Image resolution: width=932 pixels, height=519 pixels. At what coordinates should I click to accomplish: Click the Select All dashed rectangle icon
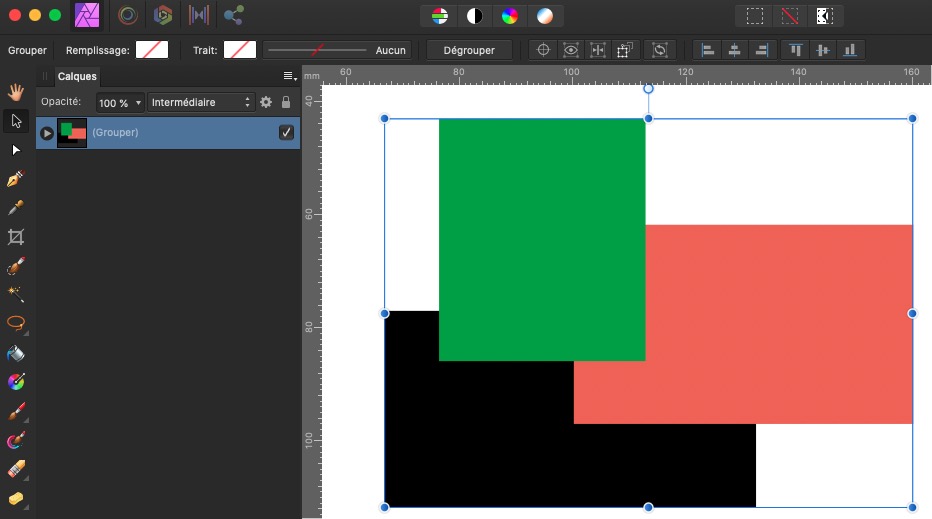click(755, 16)
